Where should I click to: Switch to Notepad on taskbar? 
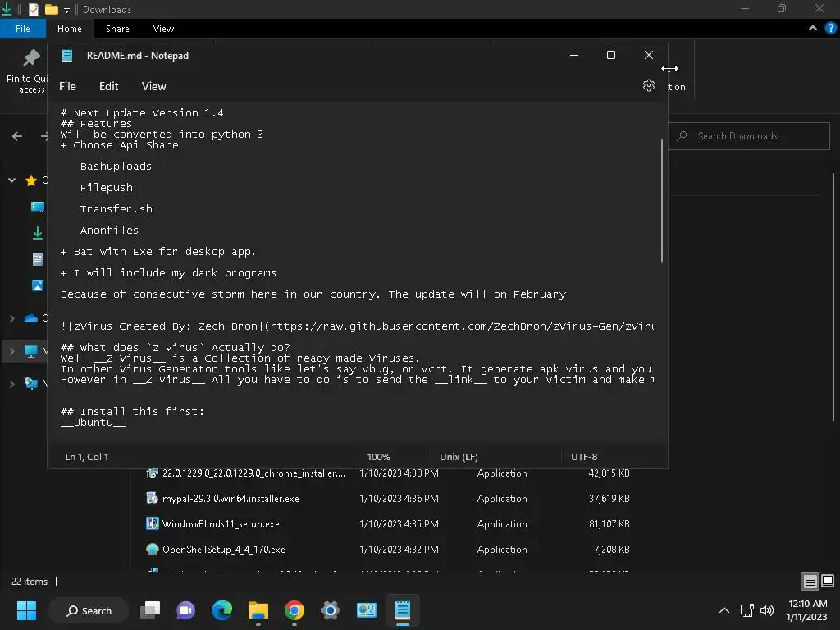click(402, 610)
